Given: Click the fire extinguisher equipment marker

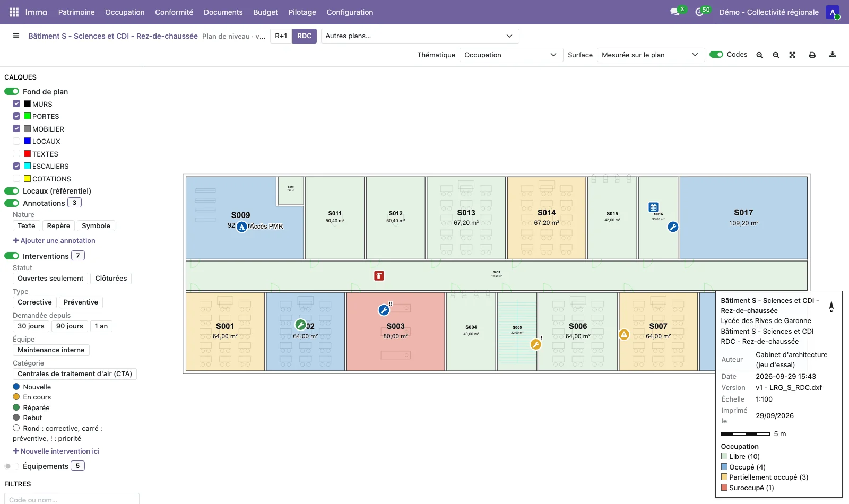Looking at the screenshot, I should pos(379,276).
